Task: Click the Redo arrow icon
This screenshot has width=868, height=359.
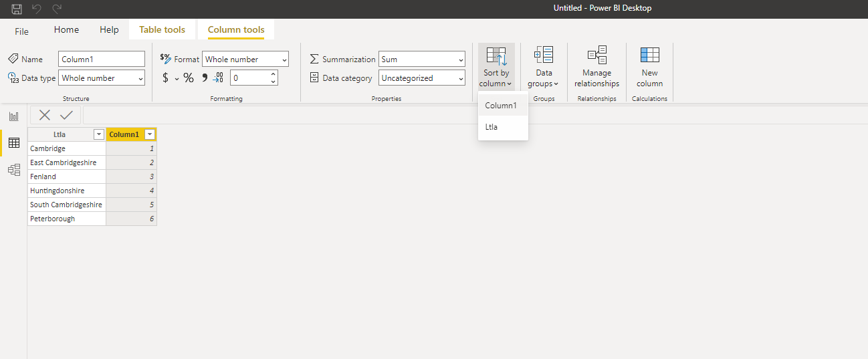Action: tap(57, 9)
